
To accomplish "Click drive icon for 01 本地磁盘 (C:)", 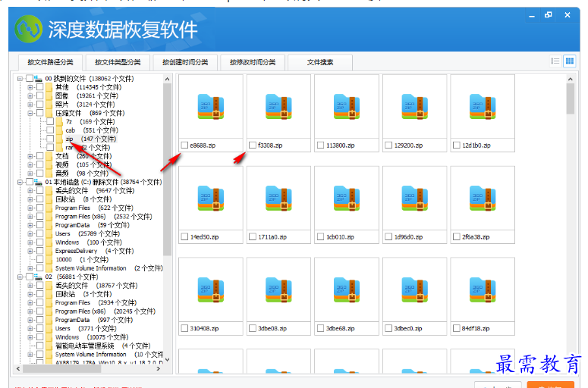I will (38, 182).
